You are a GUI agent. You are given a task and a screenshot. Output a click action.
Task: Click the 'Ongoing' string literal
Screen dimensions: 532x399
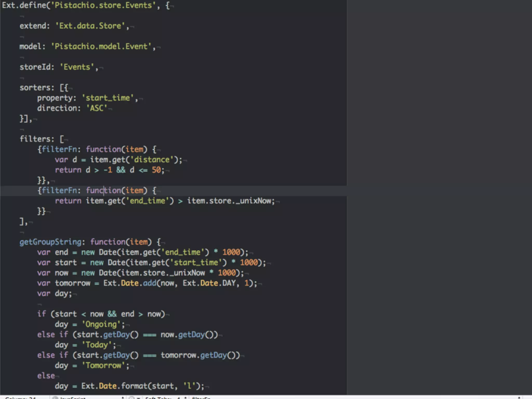[x=101, y=324]
